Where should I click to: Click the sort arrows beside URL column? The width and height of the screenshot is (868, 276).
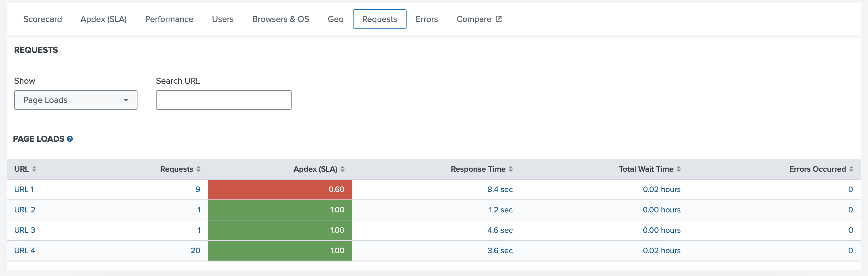click(34, 169)
